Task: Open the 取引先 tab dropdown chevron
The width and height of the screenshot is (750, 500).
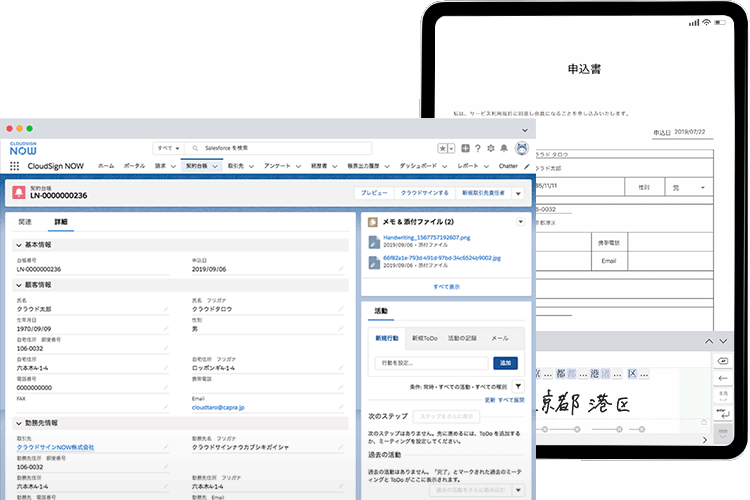Action: (x=251, y=167)
